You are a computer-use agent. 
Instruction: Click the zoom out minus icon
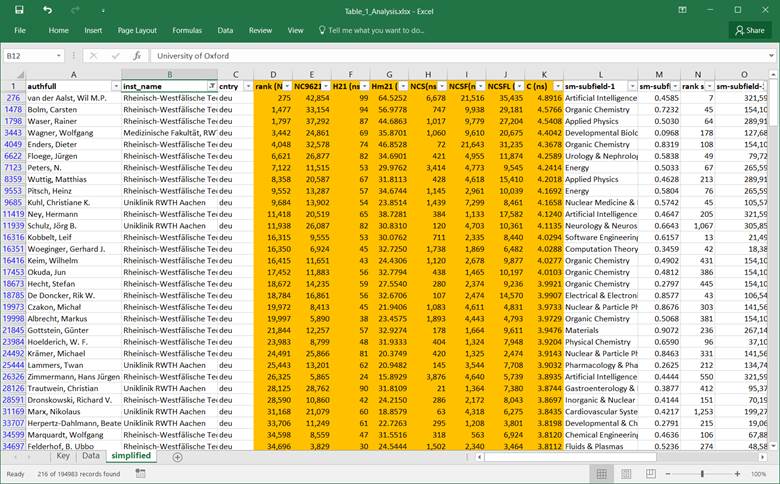(x=668, y=474)
